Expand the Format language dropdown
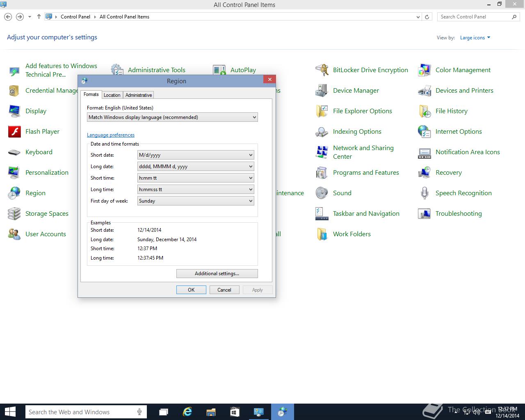The height and width of the screenshot is (420, 525). coord(172,117)
